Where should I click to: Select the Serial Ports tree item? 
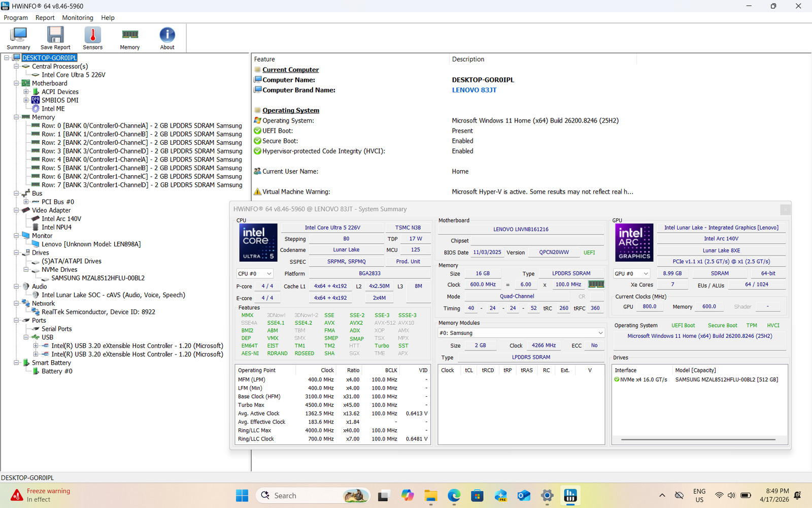click(x=57, y=329)
